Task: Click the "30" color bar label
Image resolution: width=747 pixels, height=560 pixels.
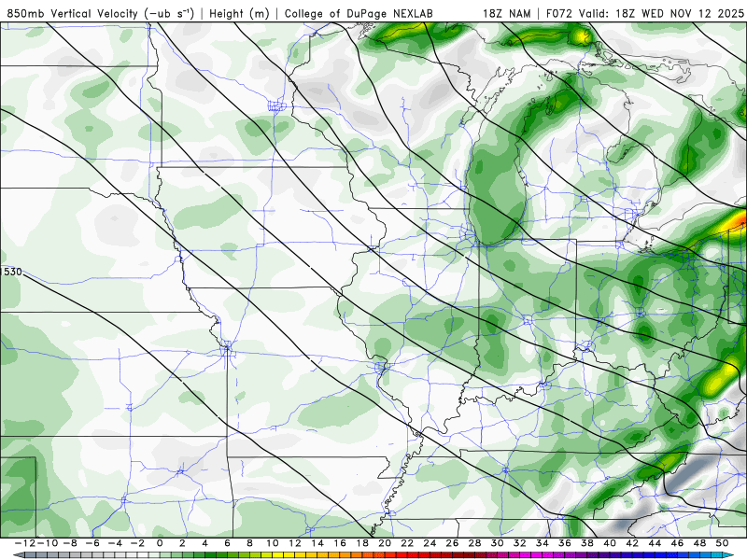Action: tap(497, 543)
